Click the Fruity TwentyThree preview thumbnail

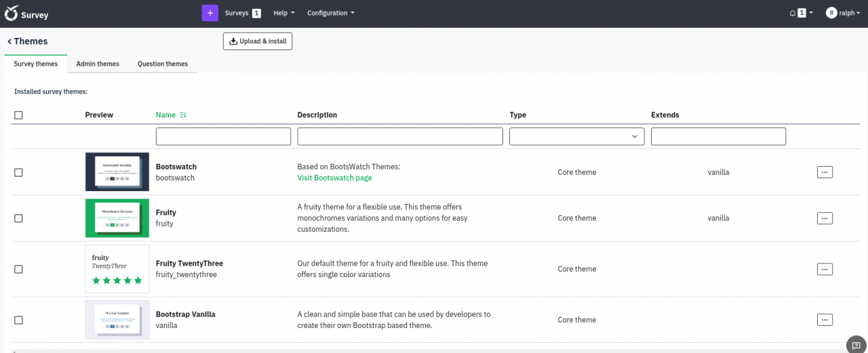117,269
